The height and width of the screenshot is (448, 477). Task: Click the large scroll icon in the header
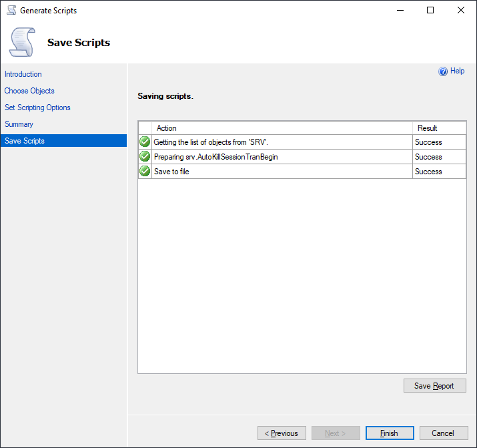(23, 42)
